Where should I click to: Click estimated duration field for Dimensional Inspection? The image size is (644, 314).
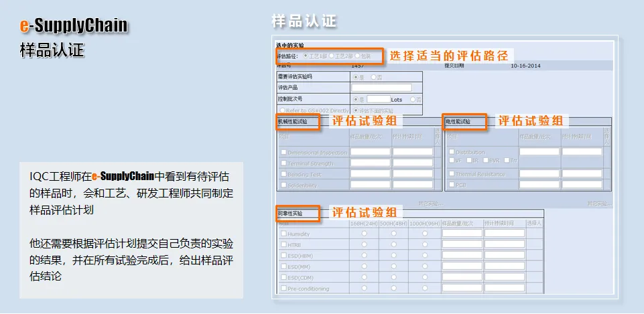point(413,152)
